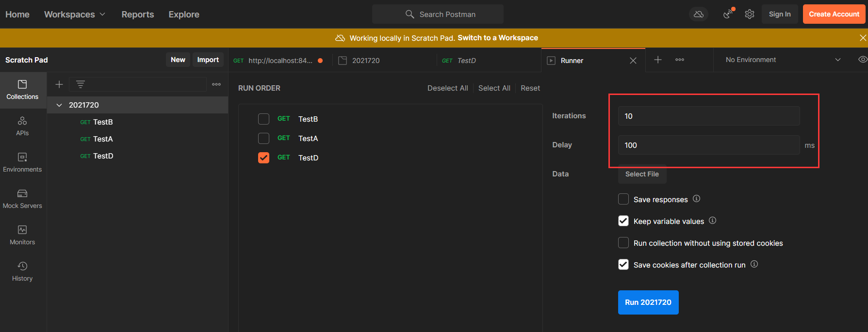Show info for Save cookies after collection run
This screenshot has height=332, width=868.
(x=754, y=264)
